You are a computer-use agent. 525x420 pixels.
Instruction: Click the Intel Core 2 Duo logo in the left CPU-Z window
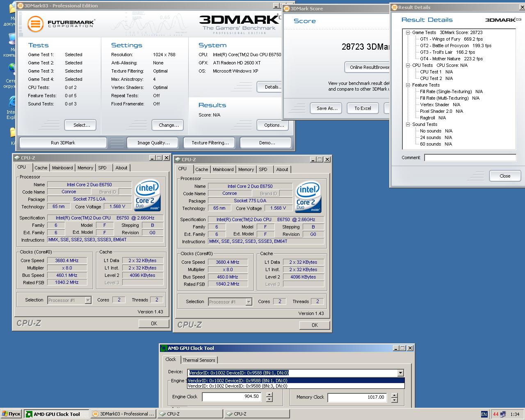(x=148, y=195)
